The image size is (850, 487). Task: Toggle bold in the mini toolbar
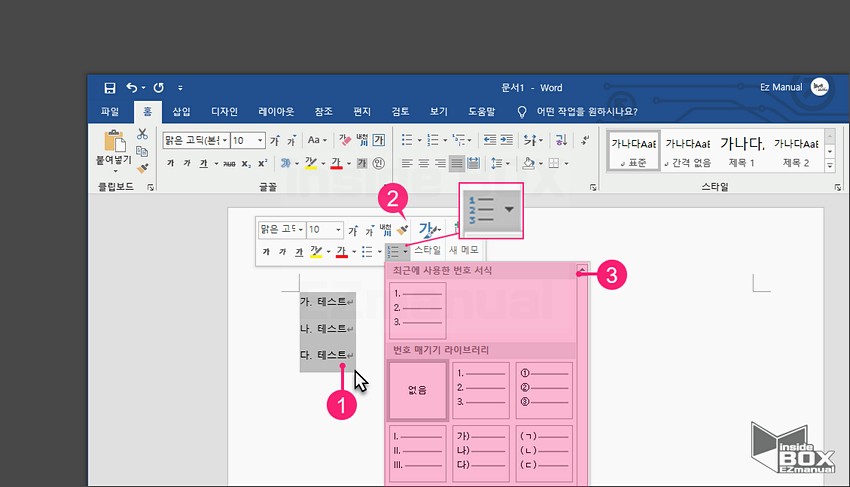[266, 252]
